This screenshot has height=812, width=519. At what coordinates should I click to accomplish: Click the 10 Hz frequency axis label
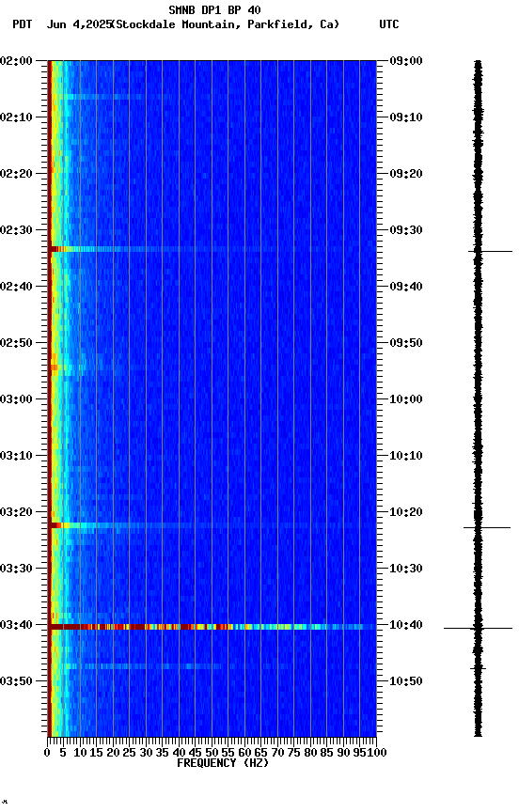coord(80,753)
